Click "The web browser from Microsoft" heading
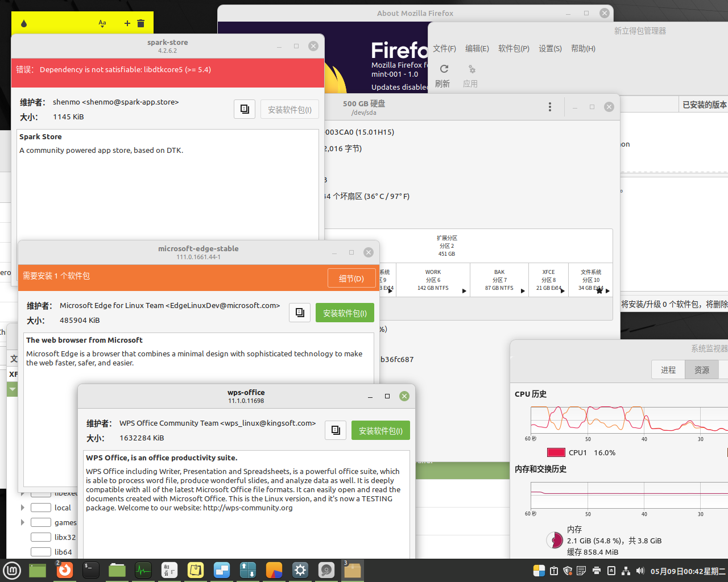The height and width of the screenshot is (582, 728). tap(84, 340)
